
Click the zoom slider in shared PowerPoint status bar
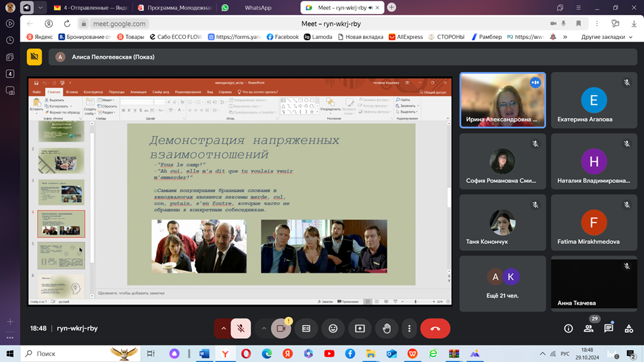pos(416,302)
